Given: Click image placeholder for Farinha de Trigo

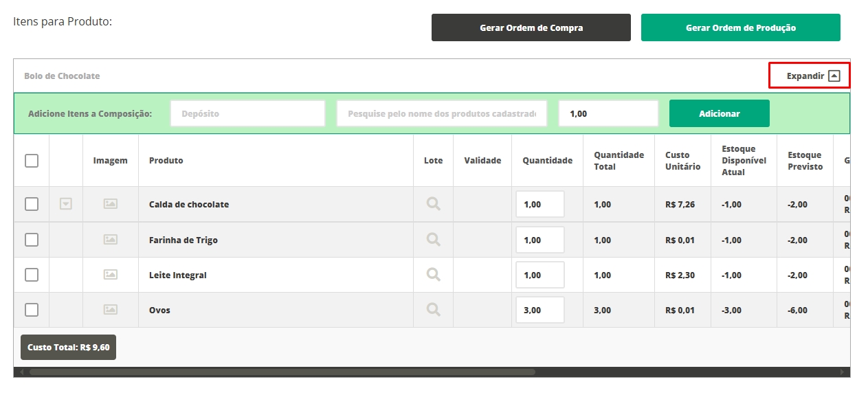Looking at the screenshot, I should click(110, 240).
